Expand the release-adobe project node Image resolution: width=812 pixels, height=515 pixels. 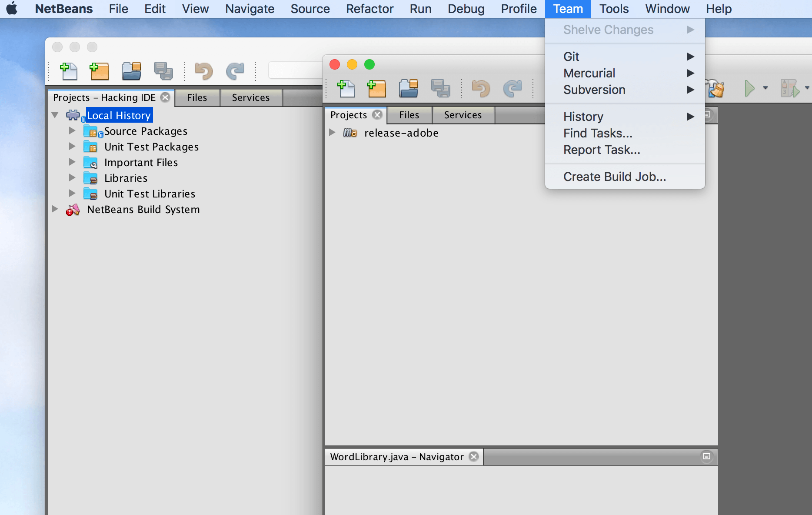[x=332, y=133]
